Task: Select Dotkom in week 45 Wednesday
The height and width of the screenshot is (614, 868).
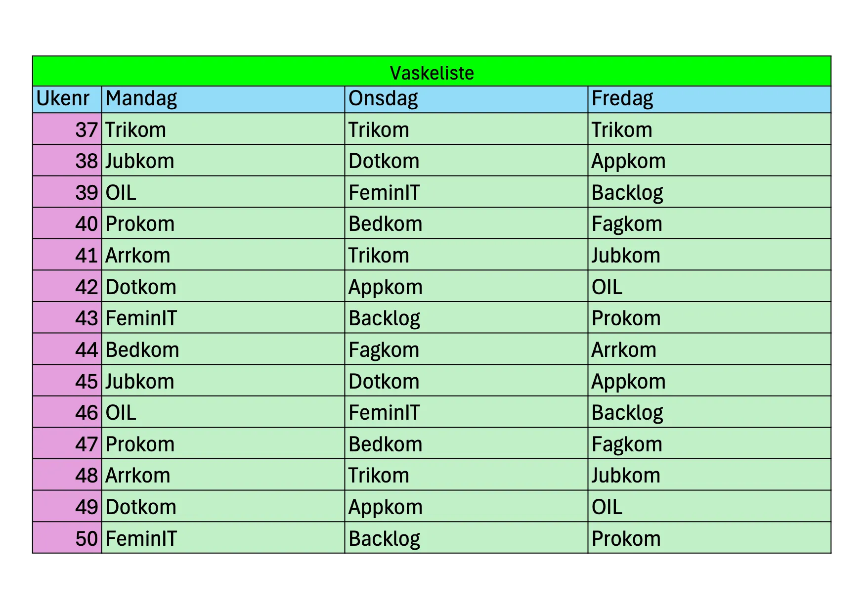Action: coord(384,382)
